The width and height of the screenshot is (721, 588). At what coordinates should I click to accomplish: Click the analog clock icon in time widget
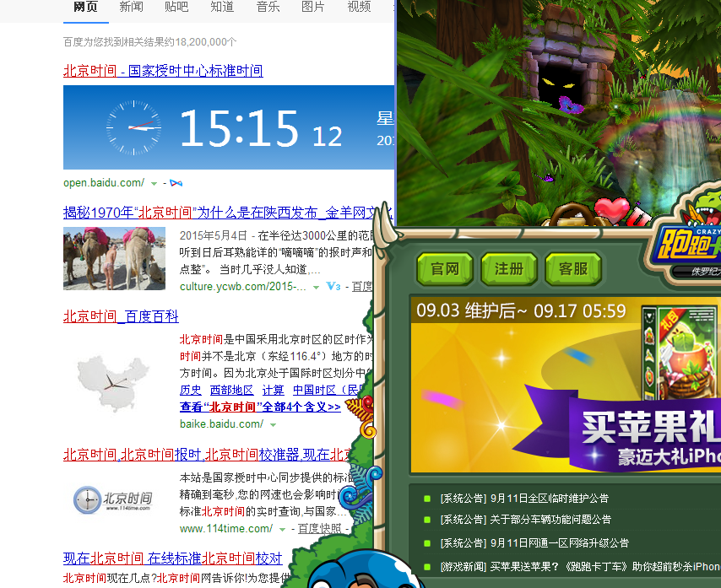pos(133,127)
